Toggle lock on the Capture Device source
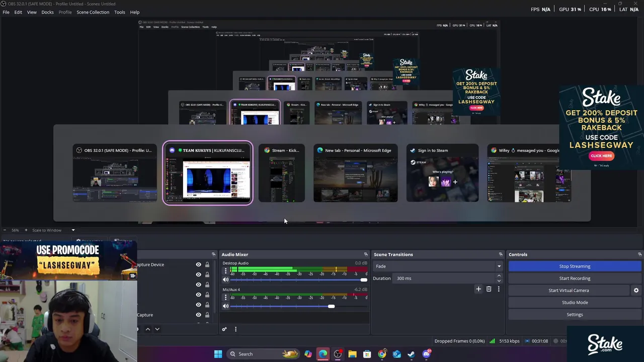This screenshot has width=644, height=362. (x=207, y=264)
